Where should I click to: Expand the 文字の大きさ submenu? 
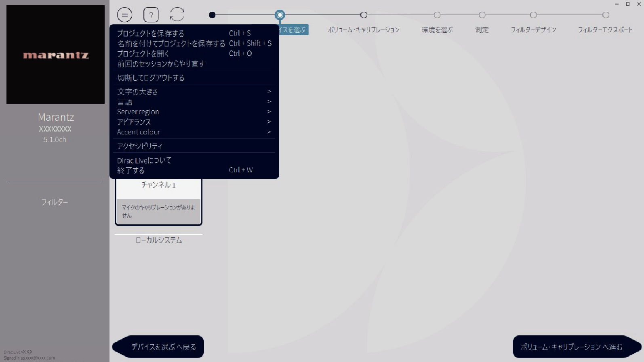tap(194, 92)
